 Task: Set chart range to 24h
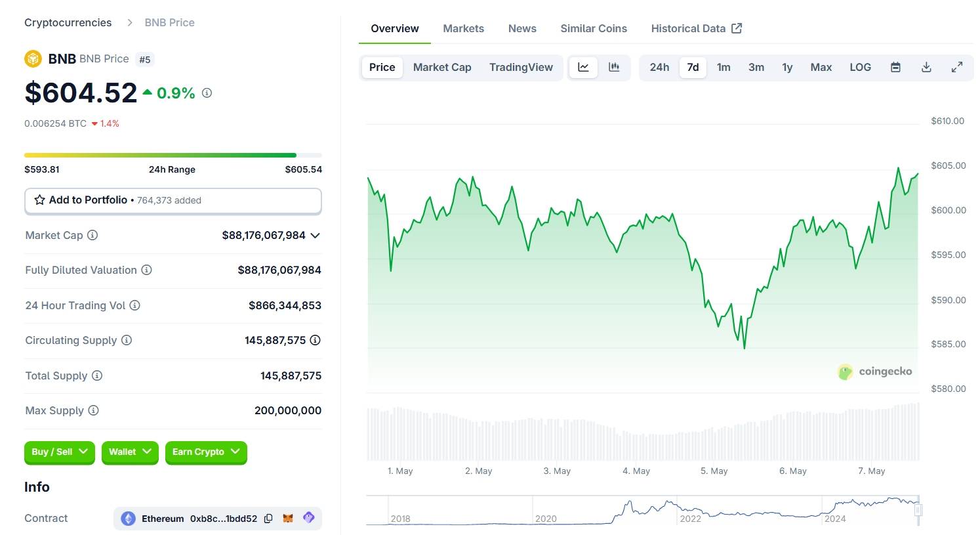(659, 67)
